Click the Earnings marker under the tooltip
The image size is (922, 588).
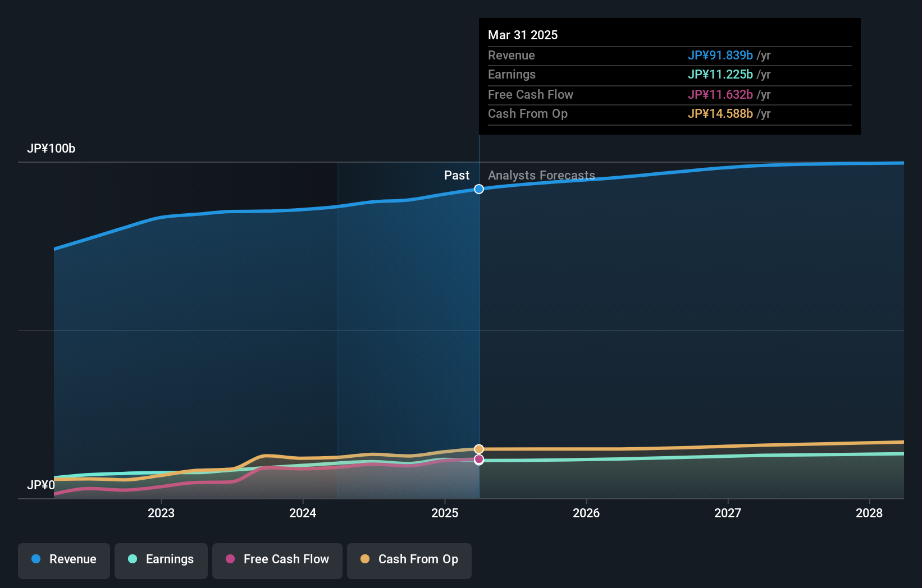click(479, 462)
